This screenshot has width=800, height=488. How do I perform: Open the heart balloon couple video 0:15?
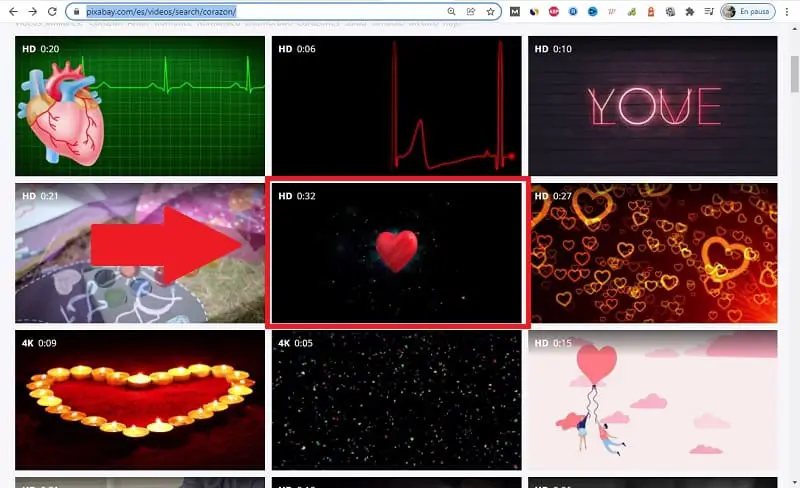point(653,400)
